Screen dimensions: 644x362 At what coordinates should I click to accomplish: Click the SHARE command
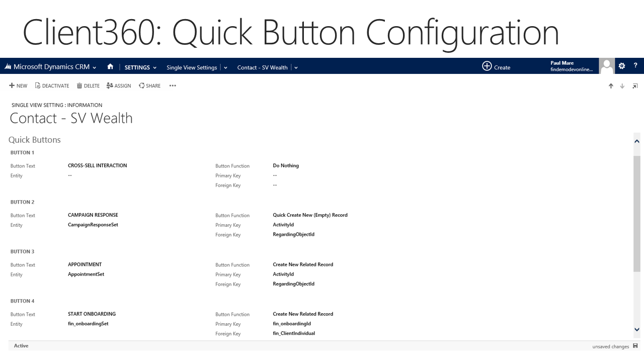[149, 86]
